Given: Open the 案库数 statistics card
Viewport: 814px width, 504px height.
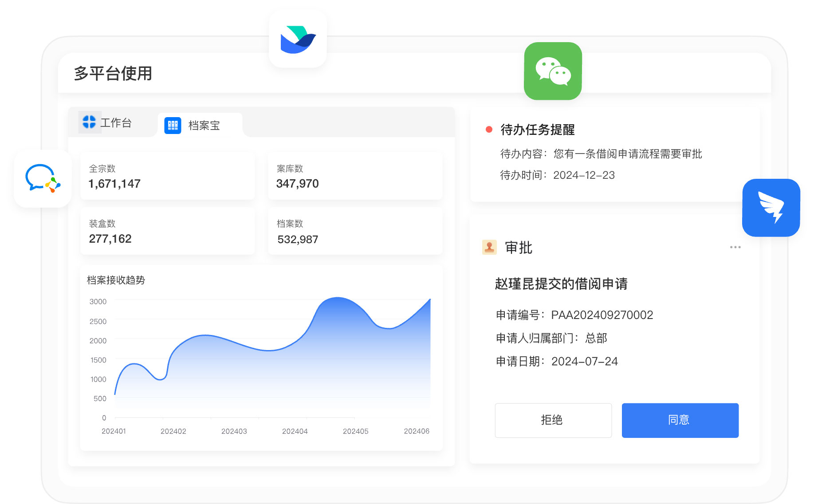Looking at the screenshot, I should click(355, 176).
